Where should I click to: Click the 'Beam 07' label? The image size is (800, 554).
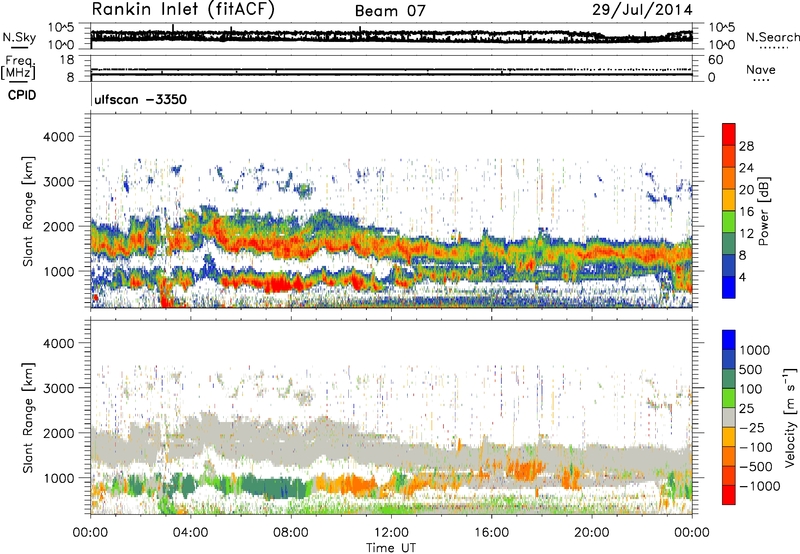point(390,11)
